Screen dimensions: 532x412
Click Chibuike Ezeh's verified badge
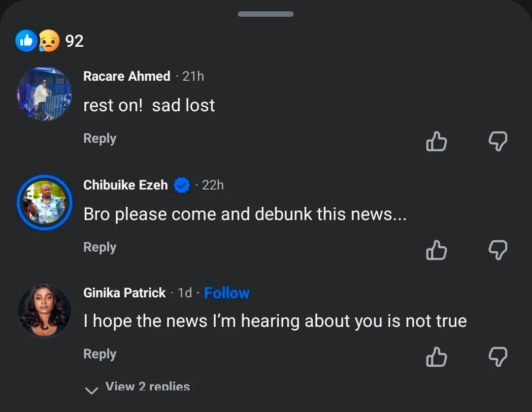click(182, 185)
